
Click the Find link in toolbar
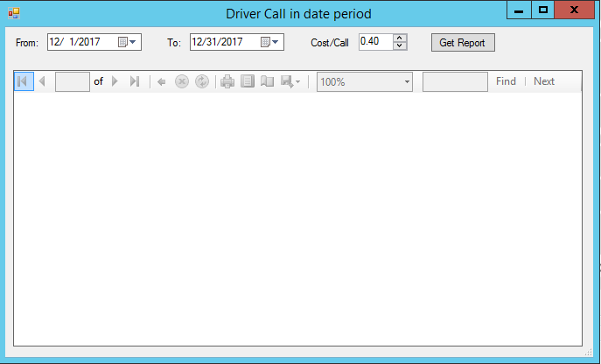pos(506,81)
